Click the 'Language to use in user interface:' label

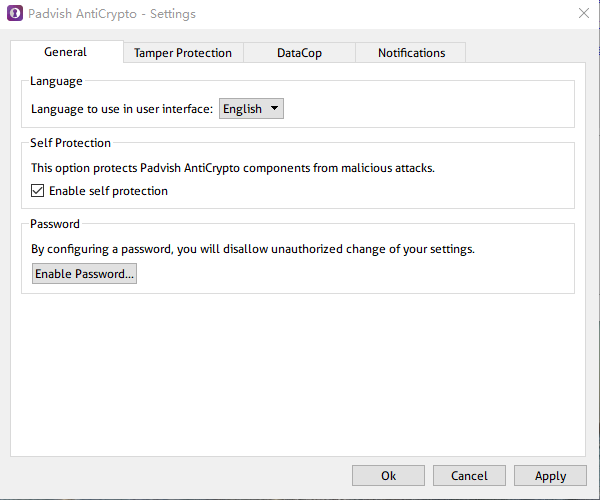coord(122,109)
